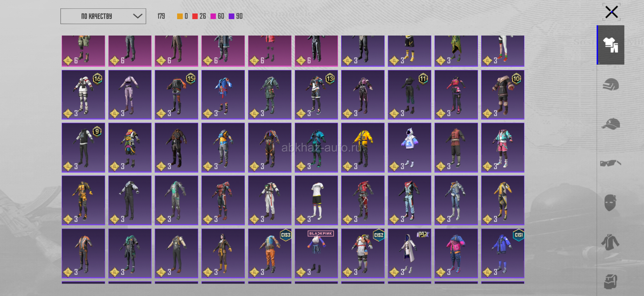Select the outfit with light blue jeans
The height and width of the screenshot is (296, 644).
410,200
